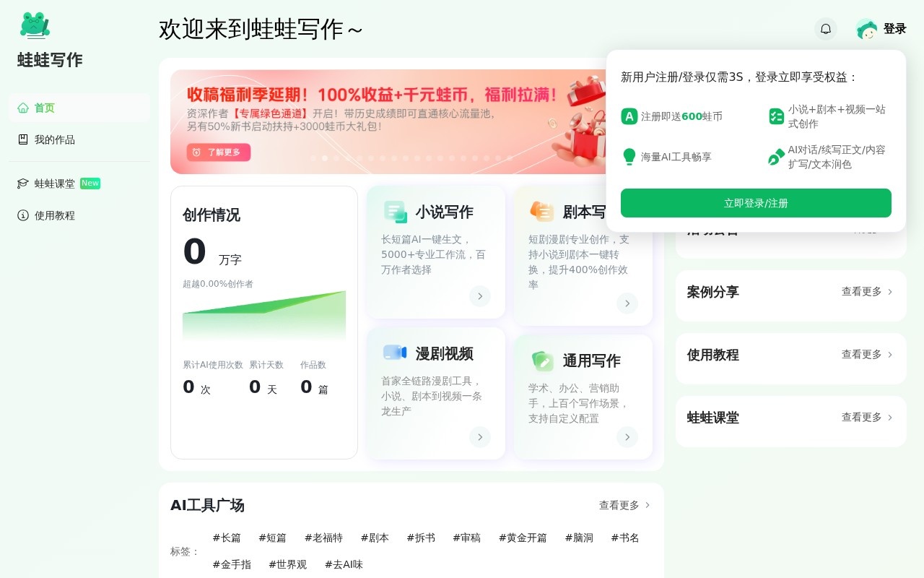This screenshot has height=578, width=924.
Task: Select the #去AI味 tag
Action: 344,564
